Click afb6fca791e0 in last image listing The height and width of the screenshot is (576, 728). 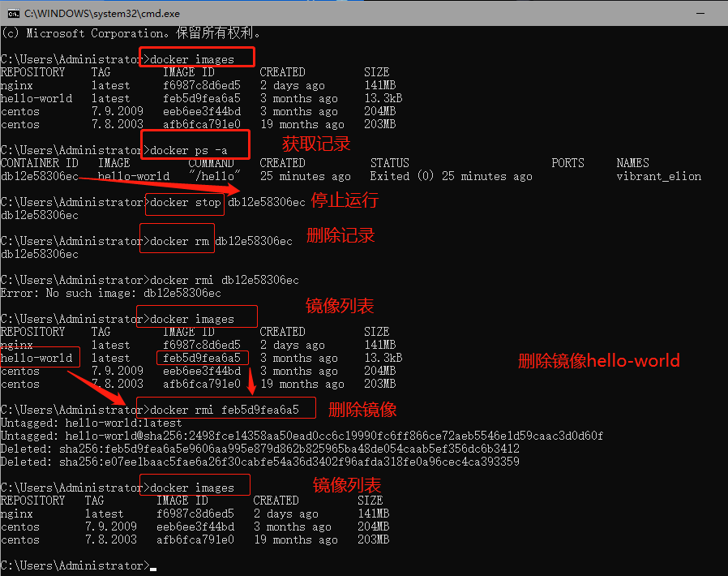(x=195, y=539)
